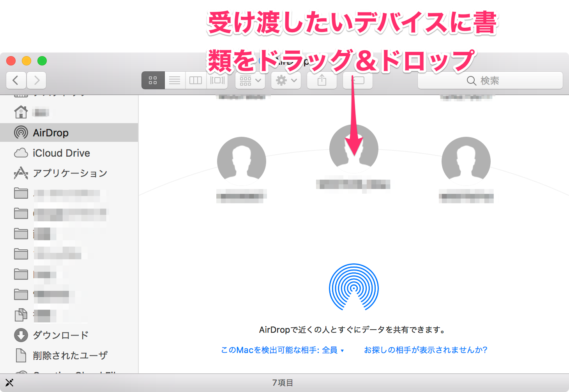
Task: Select the right AirDrop recipient avatar
Action: (x=466, y=161)
